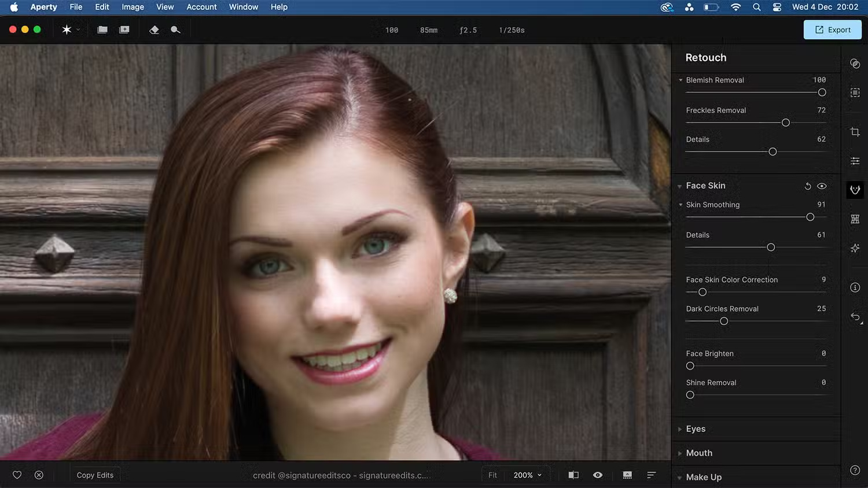
Task: Open the folder browse icon
Action: (x=102, y=30)
